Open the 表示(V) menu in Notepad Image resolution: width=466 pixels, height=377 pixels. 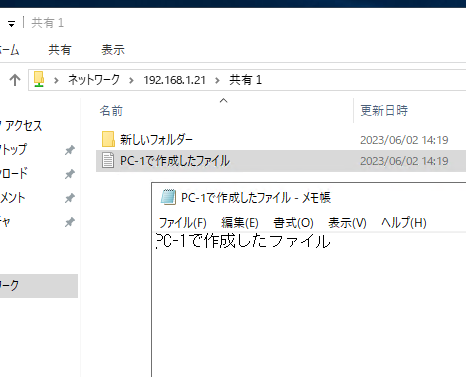[347, 223]
